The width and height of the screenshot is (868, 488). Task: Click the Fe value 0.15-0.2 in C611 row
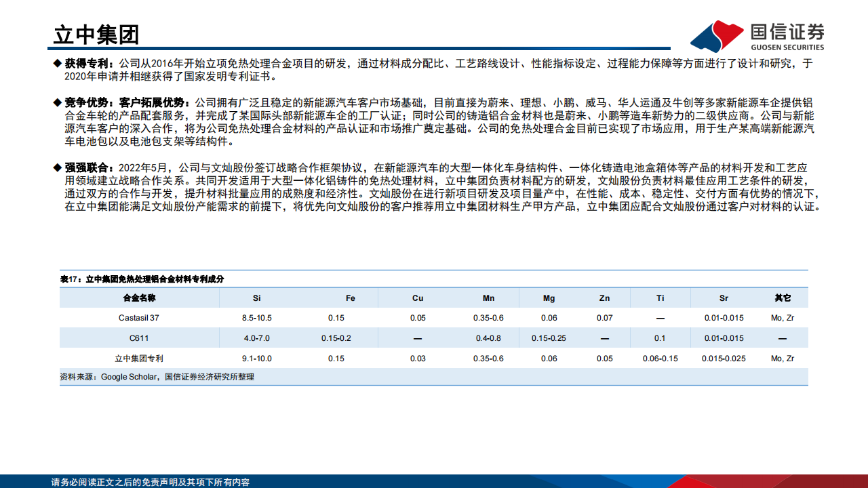(x=336, y=338)
